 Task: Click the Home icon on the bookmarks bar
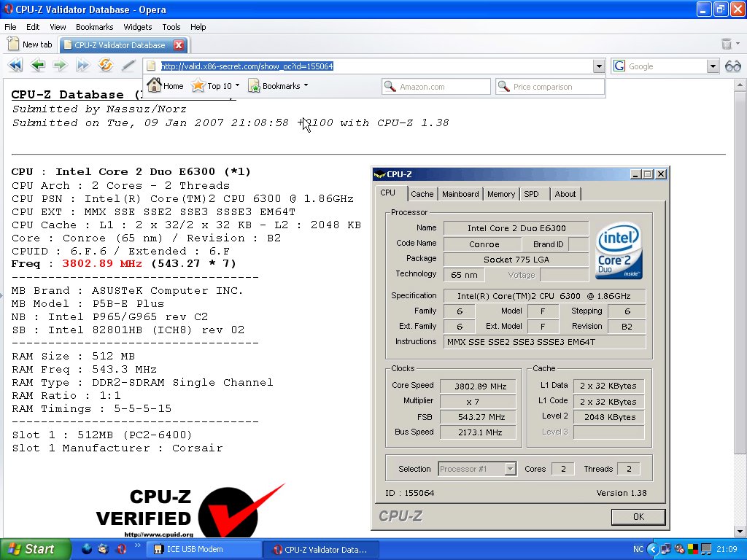tap(154, 85)
